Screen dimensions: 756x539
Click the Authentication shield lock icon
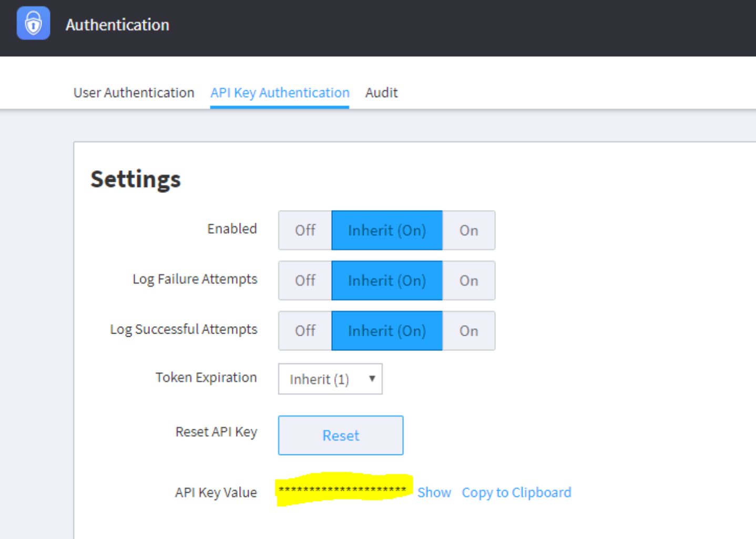coord(33,24)
